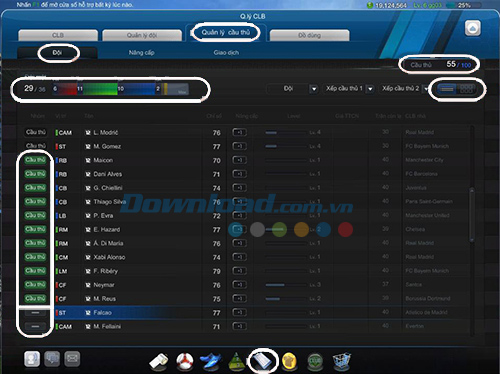Viewport: 500px width, 374px height.
Task: Open the Đồ dùng tab
Action: 309,35
